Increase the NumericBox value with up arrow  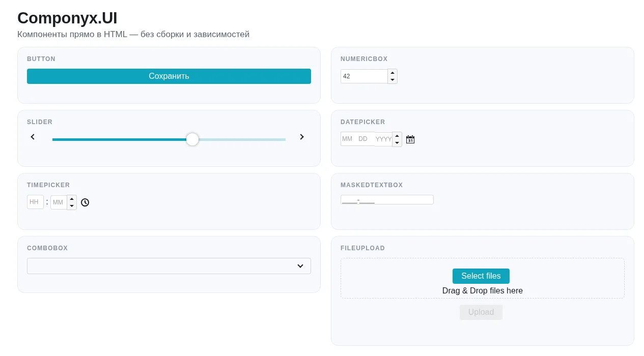393,73
